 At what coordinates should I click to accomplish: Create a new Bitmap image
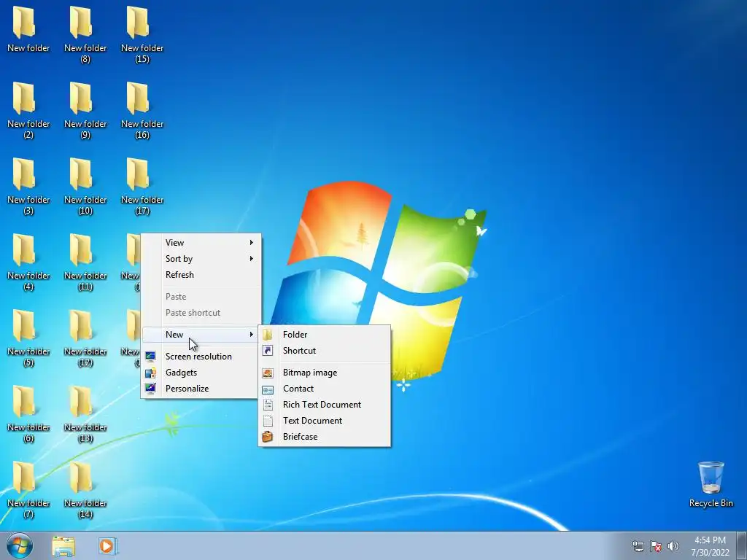325,373
